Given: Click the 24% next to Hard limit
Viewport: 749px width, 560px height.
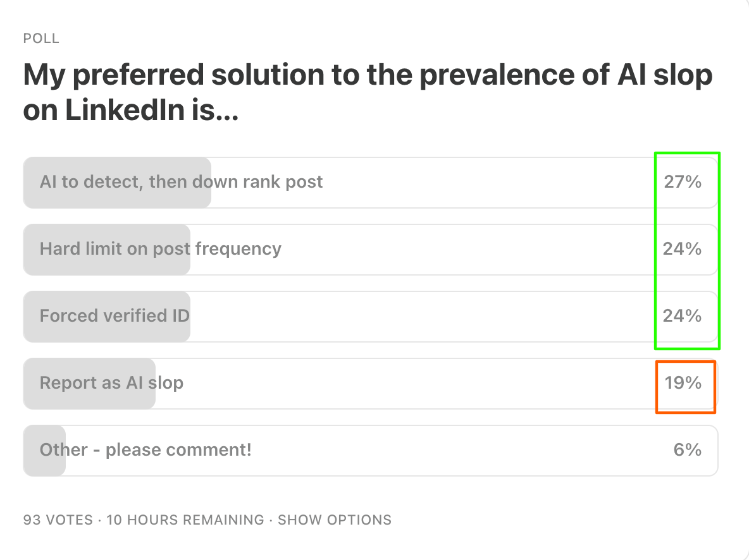Looking at the screenshot, I should click(682, 249).
